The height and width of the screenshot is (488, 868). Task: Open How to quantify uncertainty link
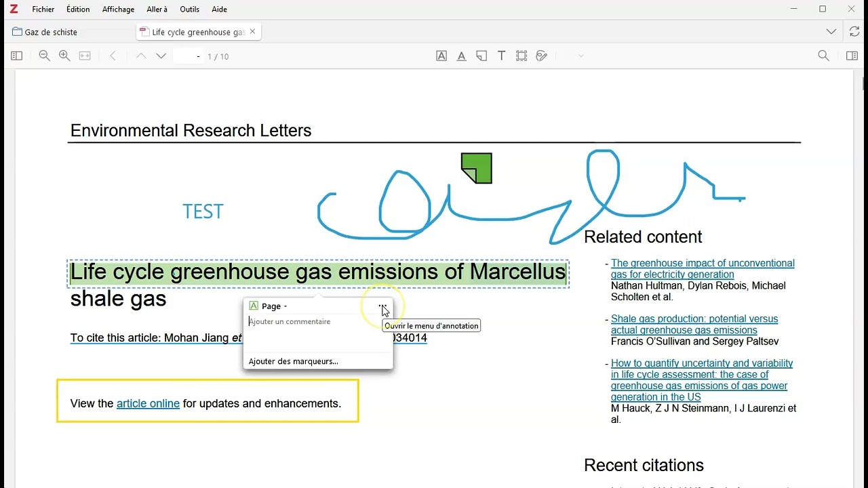[702, 380]
